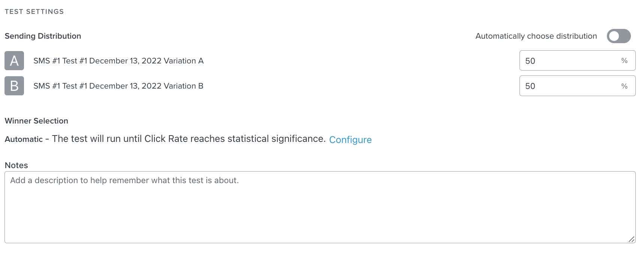This screenshot has height=256, width=644.
Task: Toggle the Automatically choose distribution switch
Action: point(619,36)
